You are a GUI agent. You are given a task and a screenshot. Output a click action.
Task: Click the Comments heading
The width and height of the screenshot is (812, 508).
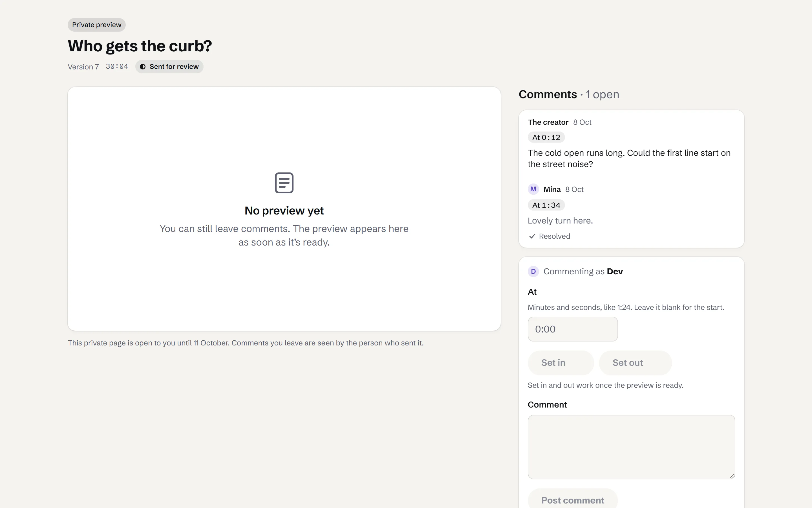point(548,95)
